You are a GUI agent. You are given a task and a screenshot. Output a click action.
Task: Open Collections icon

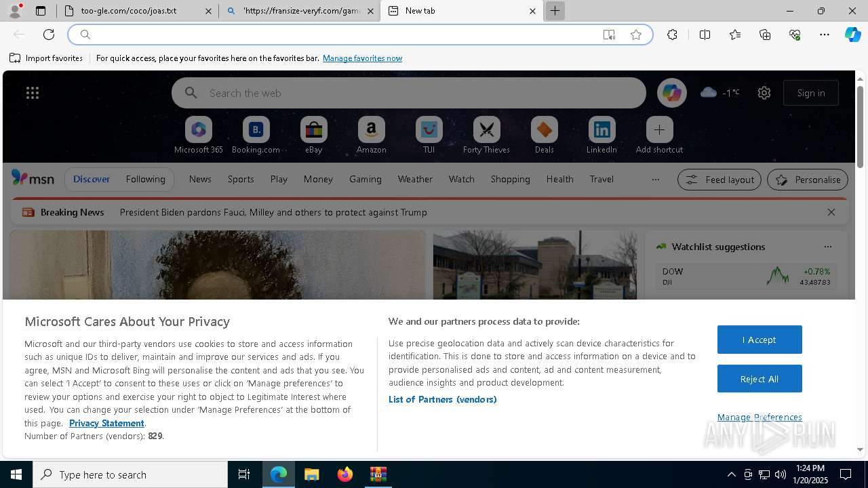[765, 35]
